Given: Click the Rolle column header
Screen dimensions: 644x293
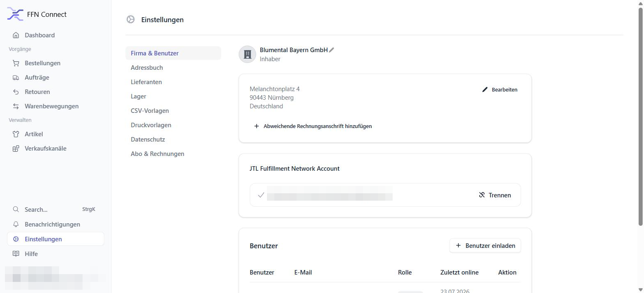Looking at the screenshot, I should [x=405, y=272].
